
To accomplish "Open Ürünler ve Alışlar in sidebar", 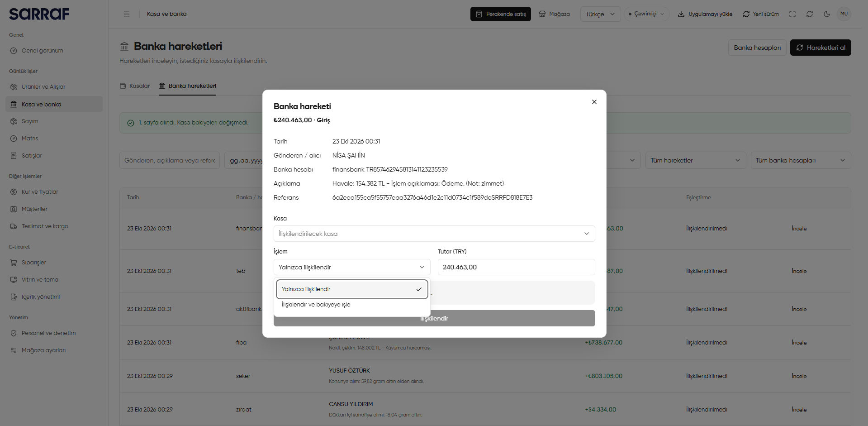I will click(x=54, y=87).
